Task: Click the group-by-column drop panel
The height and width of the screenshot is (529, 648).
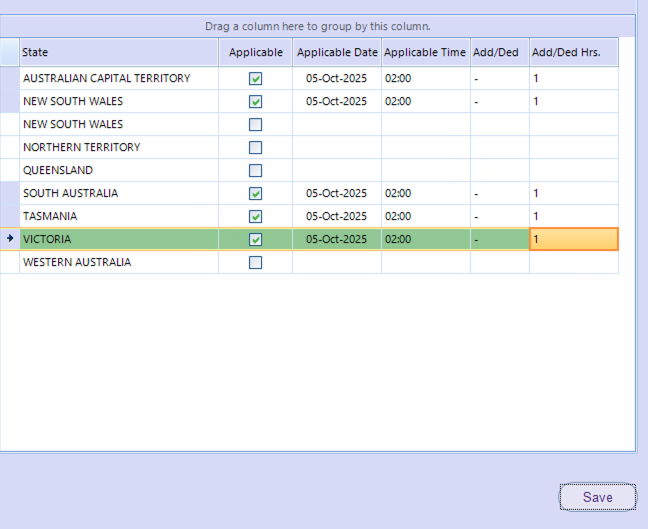Action: tap(317, 26)
